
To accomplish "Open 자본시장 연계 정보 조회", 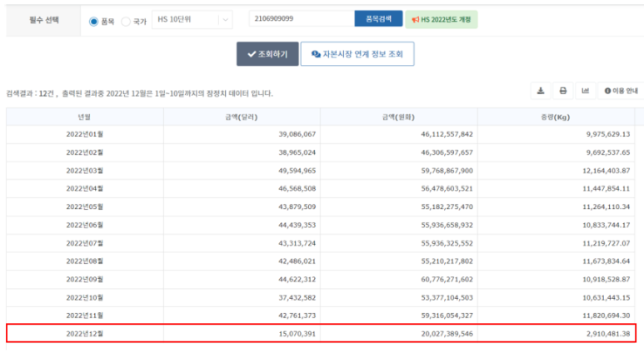I will [357, 54].
